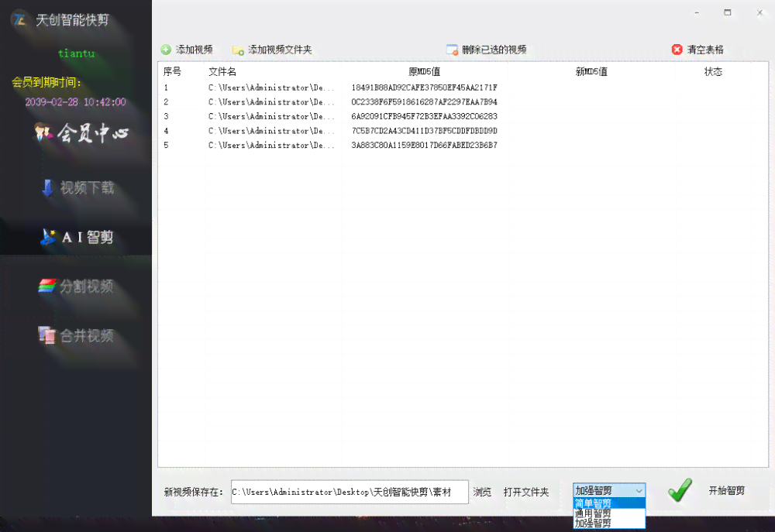This screenshot has width=775, height=532.
Task: Click MD5 value starting with 3A883C80
Action: 424,146
